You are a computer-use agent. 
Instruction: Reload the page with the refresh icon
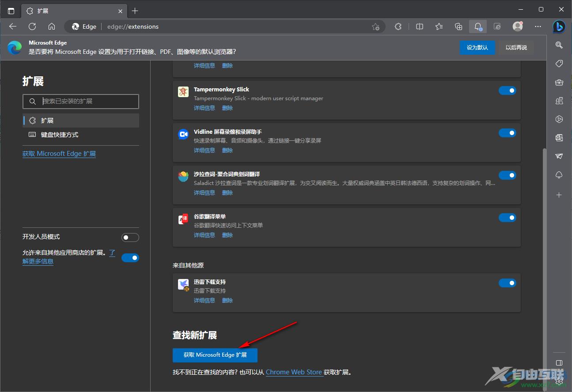click(32, 26)
